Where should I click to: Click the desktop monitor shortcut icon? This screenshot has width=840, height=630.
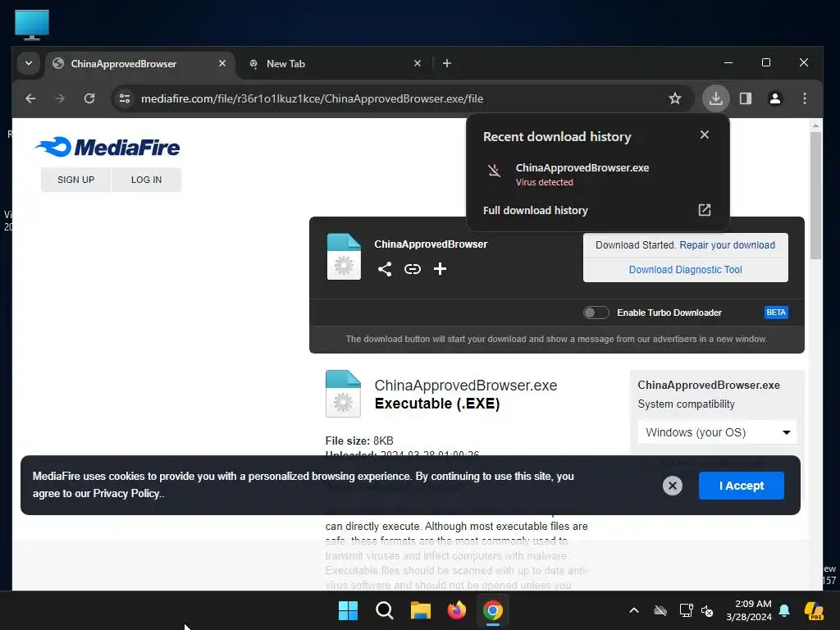tap(32, 25)
